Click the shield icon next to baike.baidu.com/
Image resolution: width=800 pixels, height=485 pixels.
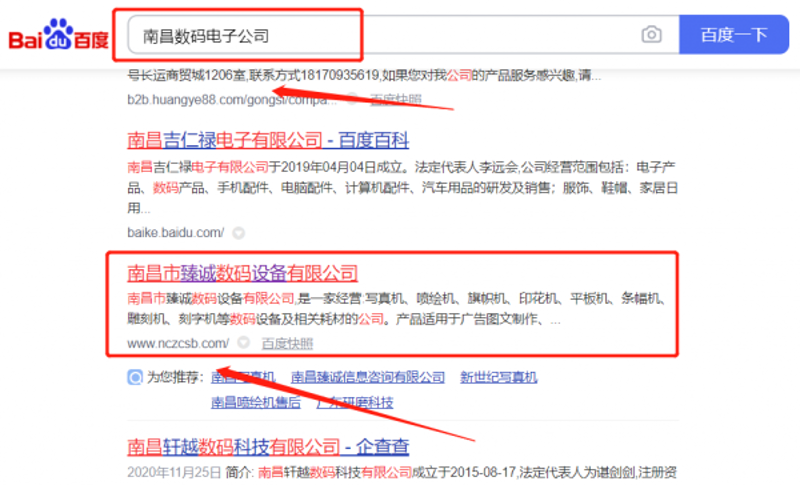pyautogui.click(x=238, y=233)
